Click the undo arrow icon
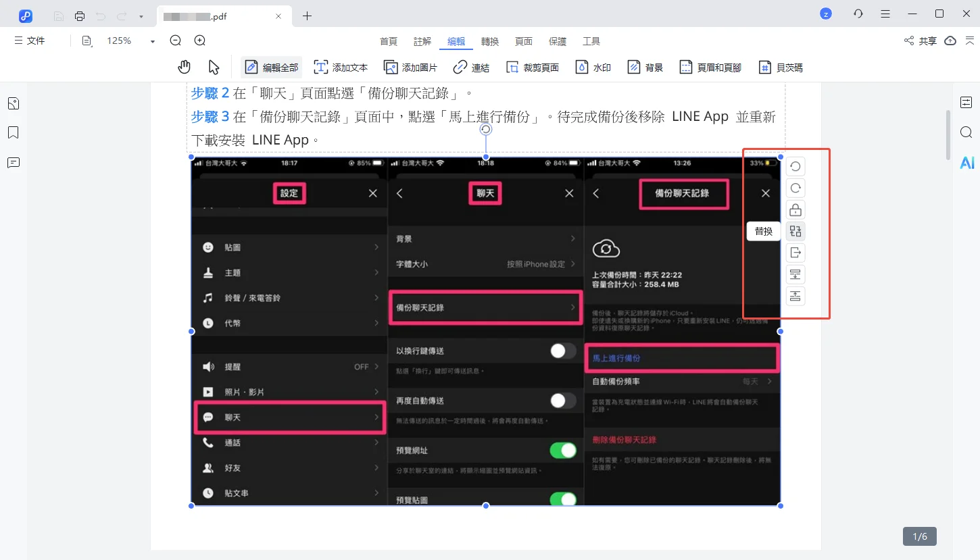This screenshot has width=980, height=560. point(101,16)
